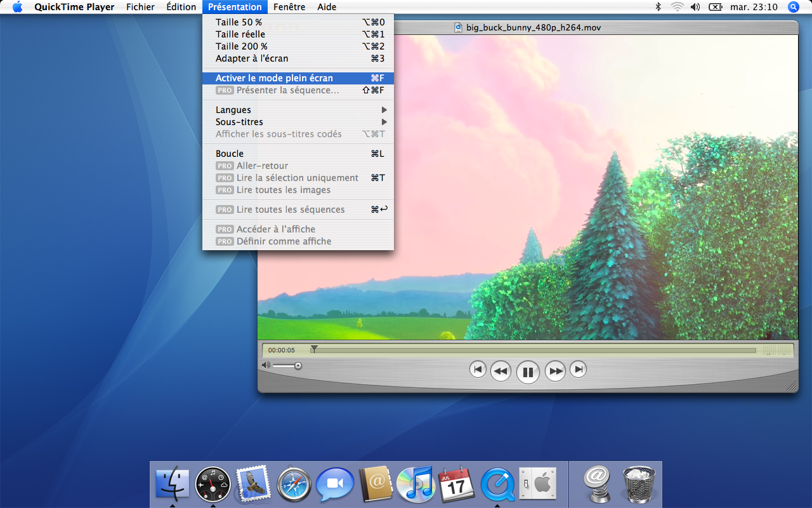Open the Wi-Fi AirPort menu

[678, 7]
